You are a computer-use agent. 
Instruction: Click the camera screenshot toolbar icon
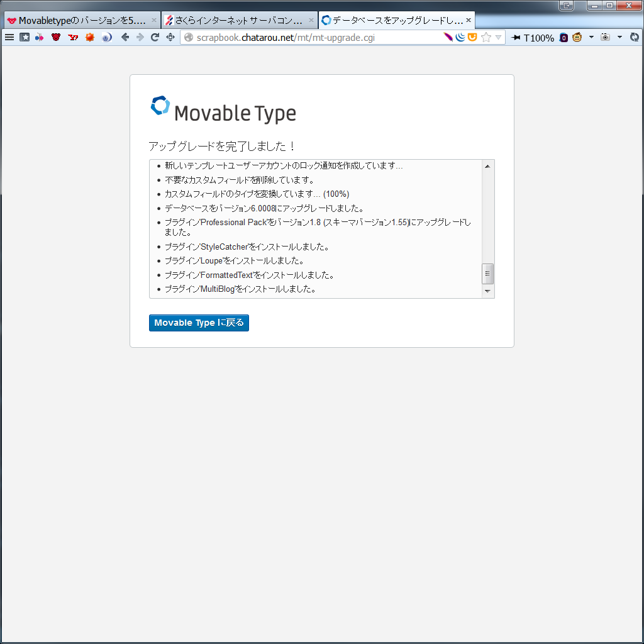point(605,37)
